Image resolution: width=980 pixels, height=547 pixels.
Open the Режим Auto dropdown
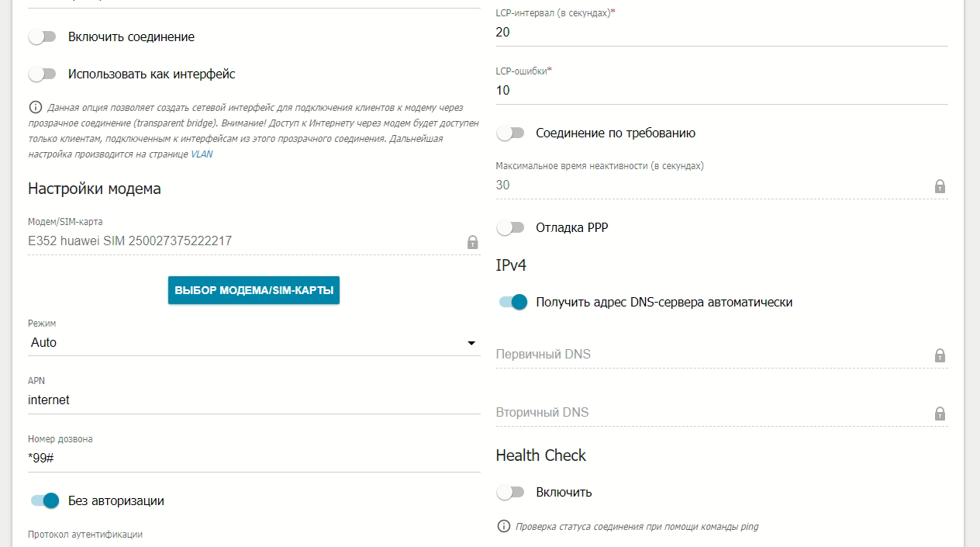point(254,342)
